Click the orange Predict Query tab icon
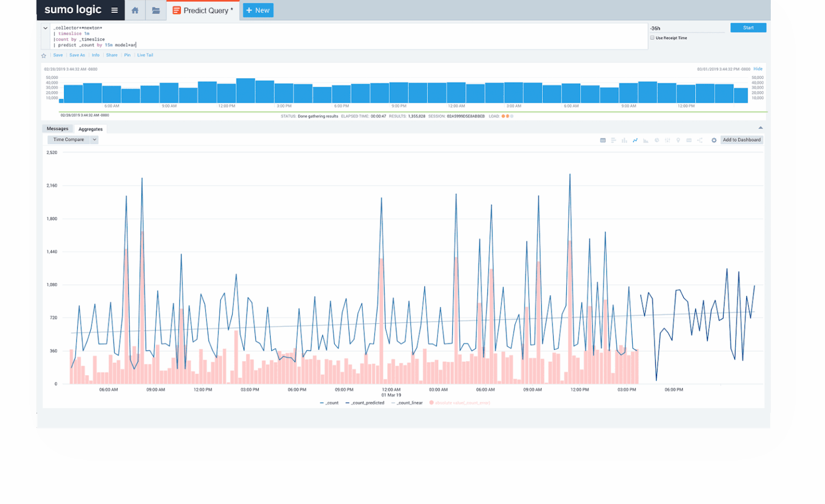Viewport: 825px width, 504px height. [176, 10]
